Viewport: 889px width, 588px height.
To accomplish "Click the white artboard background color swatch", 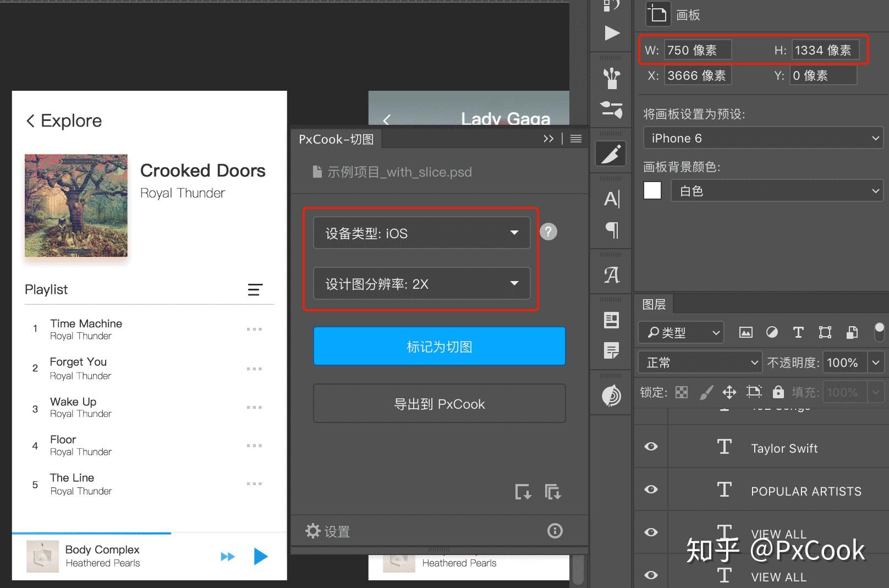I will (x=652, y=190).
